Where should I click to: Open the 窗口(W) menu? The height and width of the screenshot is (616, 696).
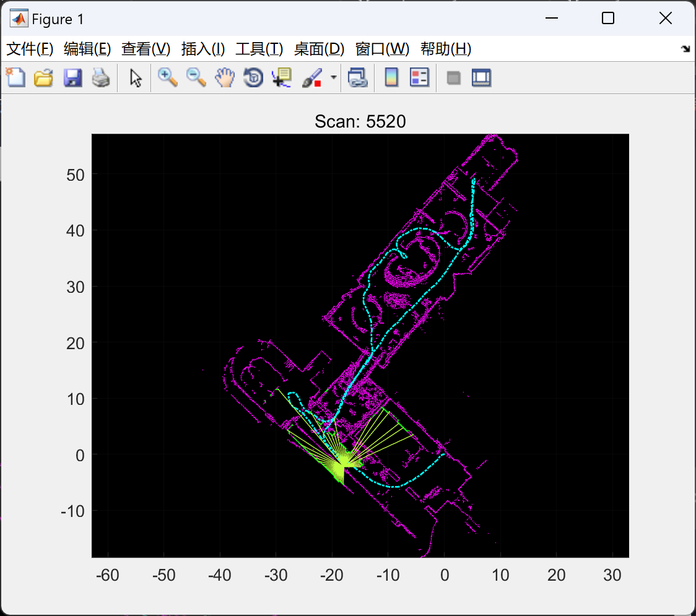[382, 49]
